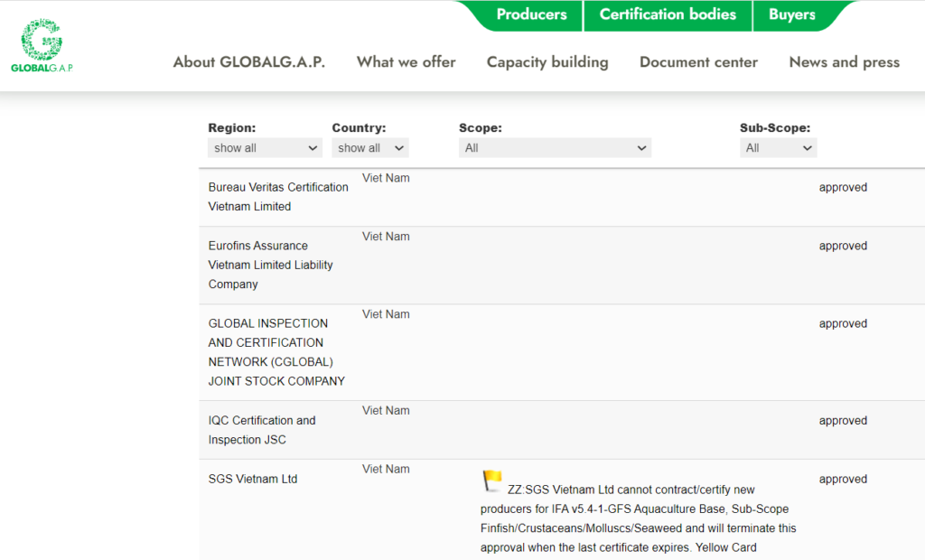This screenshot has width=925, height=560.
Task: Click approved status for Bureau Veritas
Action: coord(843,187)
